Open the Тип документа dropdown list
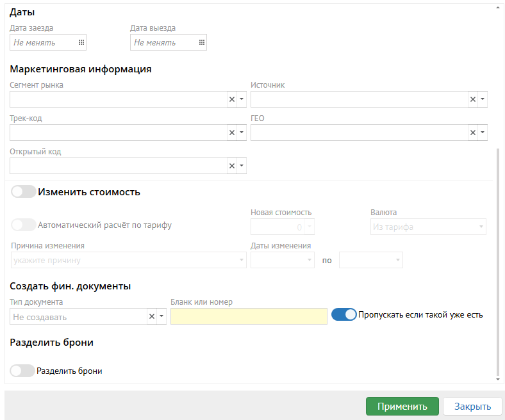Viewport: 505px width, 420px height. (161, 316)
